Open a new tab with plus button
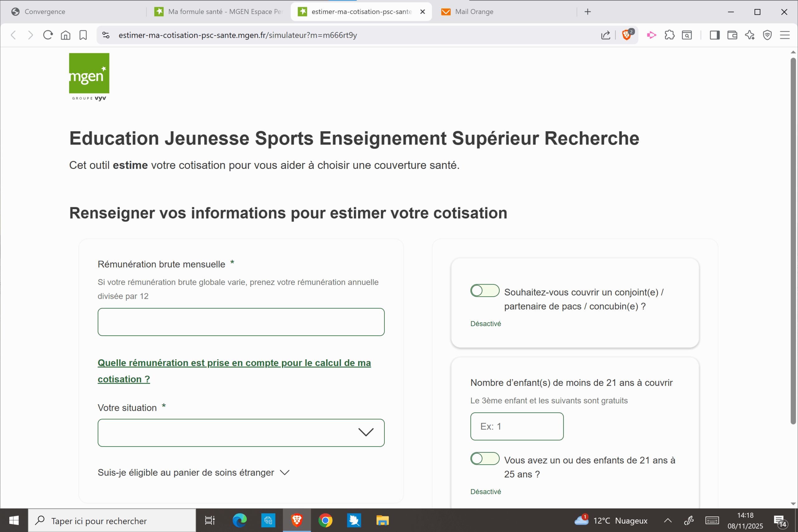Screen dimensions: 798x532 tap(588, 12)
